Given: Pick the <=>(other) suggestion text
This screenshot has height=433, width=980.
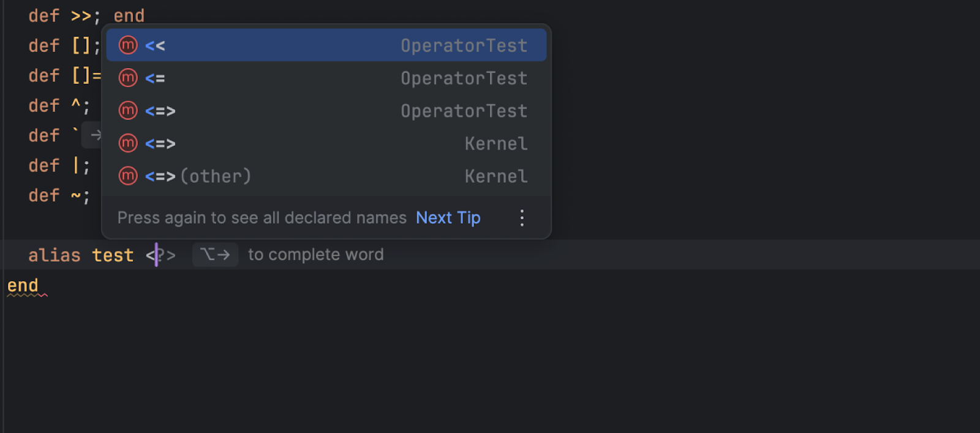Looking at the screenshot, I should point(198,176).
